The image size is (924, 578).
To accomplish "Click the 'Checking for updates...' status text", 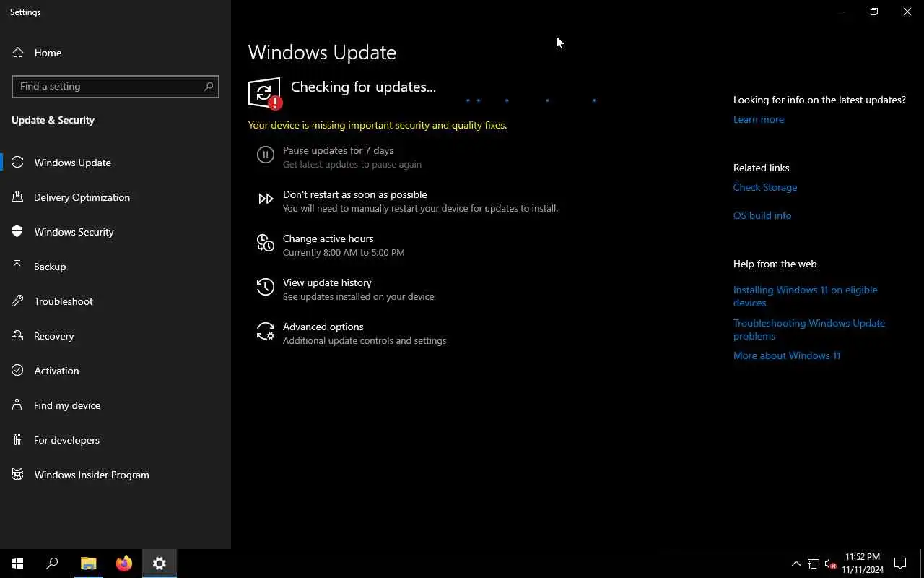I will click(x=363, y=87).
